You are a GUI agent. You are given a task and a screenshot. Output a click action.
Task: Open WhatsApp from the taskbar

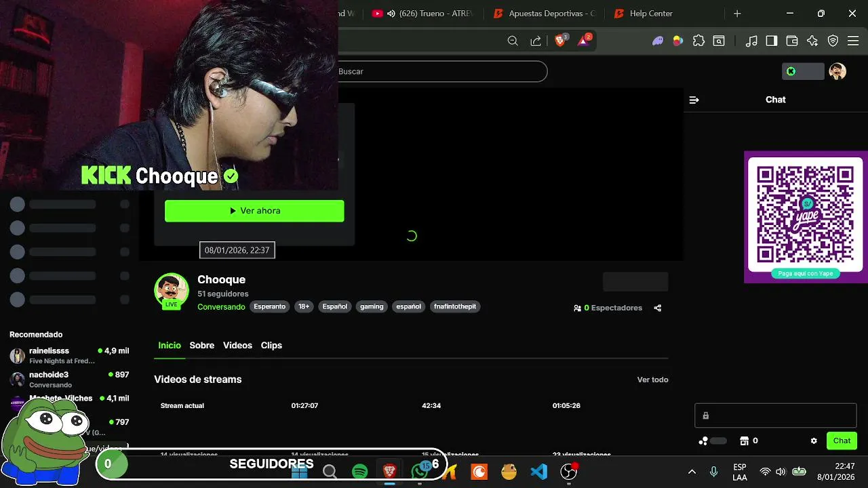(x=420, y=471)
